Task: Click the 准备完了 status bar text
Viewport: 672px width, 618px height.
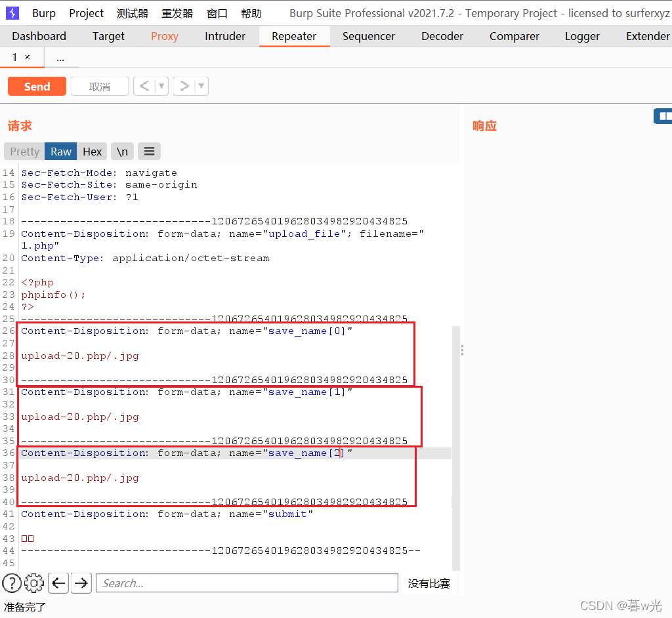Action: tap(24, 607)
